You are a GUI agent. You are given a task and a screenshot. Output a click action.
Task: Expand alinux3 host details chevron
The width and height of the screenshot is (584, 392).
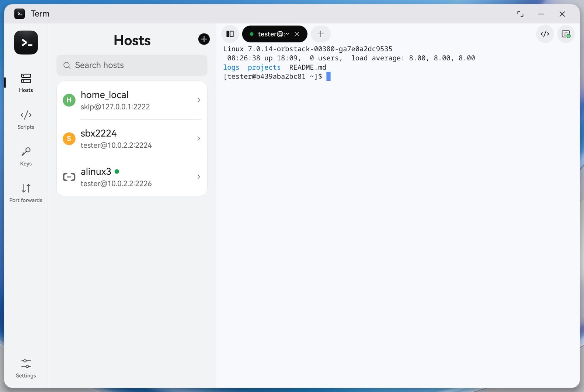coord(199,177)
